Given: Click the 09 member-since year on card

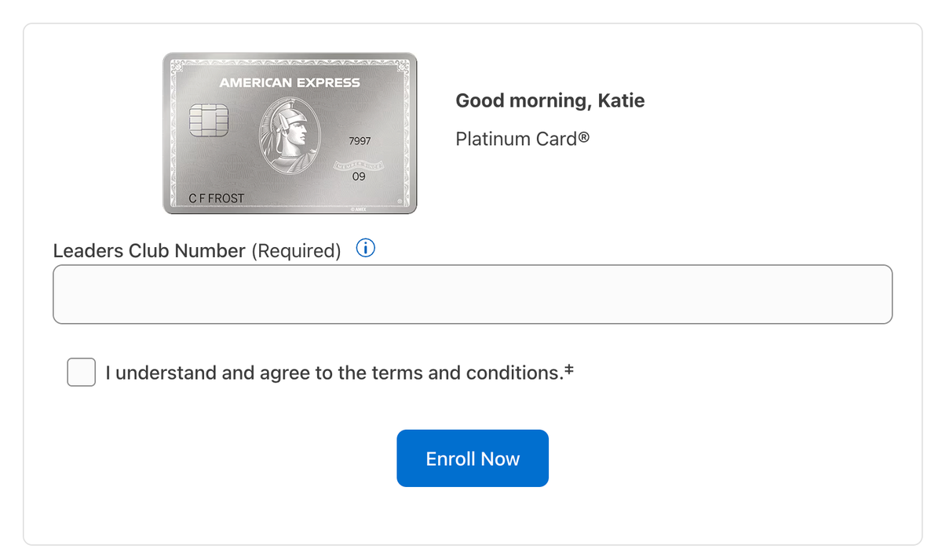Looking at the screenshot, I should [x=359, y=176].
